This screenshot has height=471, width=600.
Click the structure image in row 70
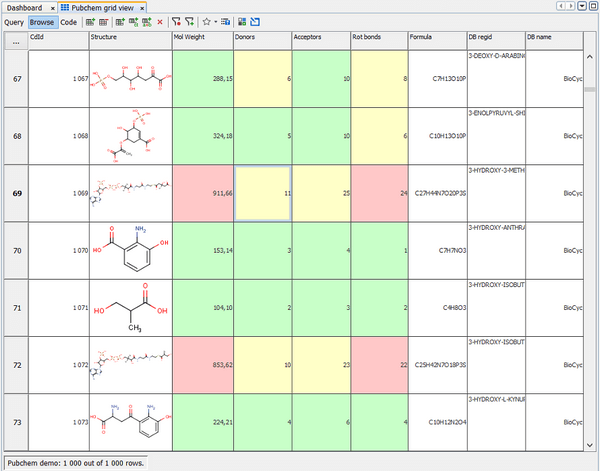(129, 250)
